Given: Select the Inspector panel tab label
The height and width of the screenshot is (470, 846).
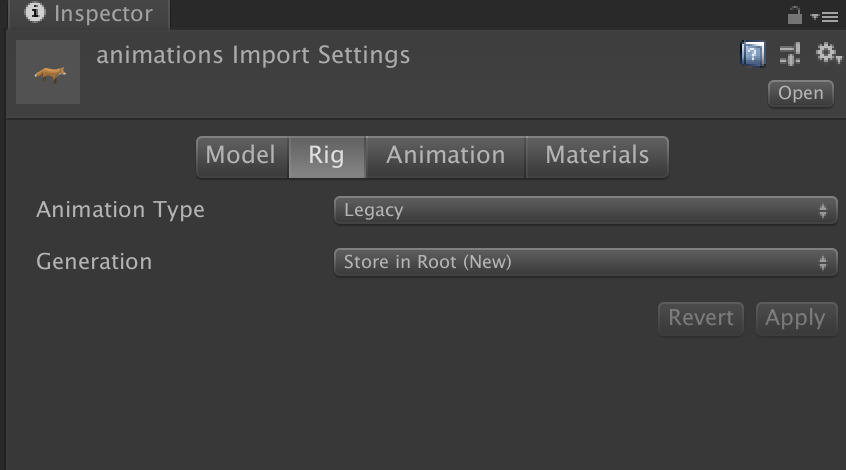Looking at the screenshot, I should tap(103, 14).
